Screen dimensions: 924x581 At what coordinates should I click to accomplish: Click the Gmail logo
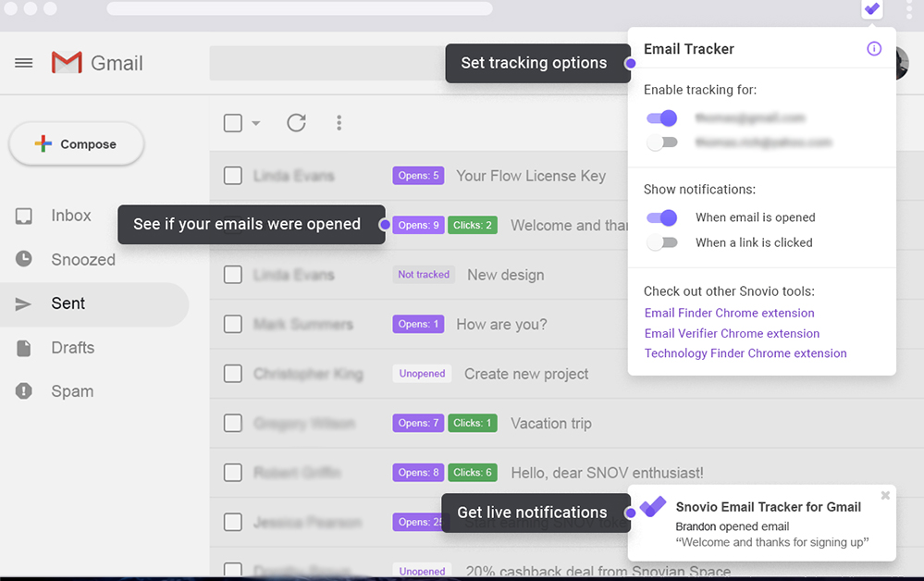pyautogui.click(x=97, y=63)
